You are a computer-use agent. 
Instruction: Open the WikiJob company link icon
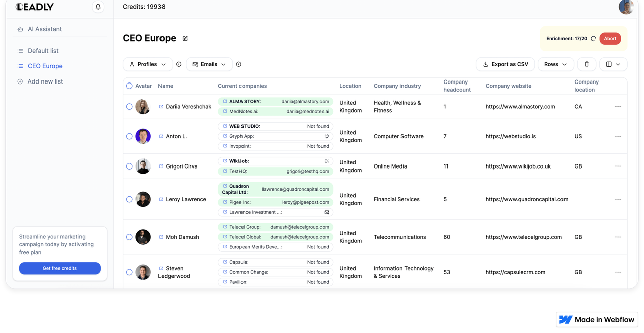(225, 161)
